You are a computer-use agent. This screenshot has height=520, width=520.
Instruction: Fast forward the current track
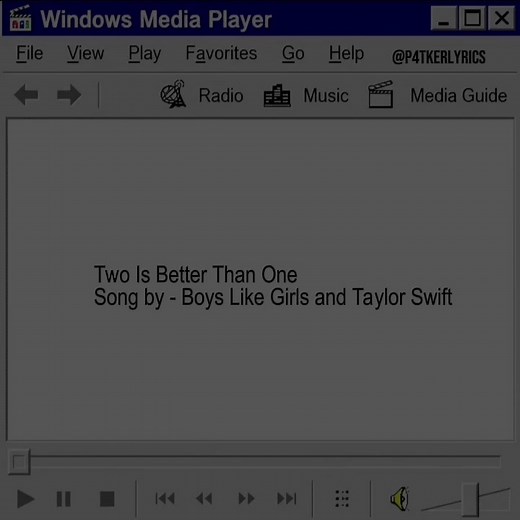[247, 499]
